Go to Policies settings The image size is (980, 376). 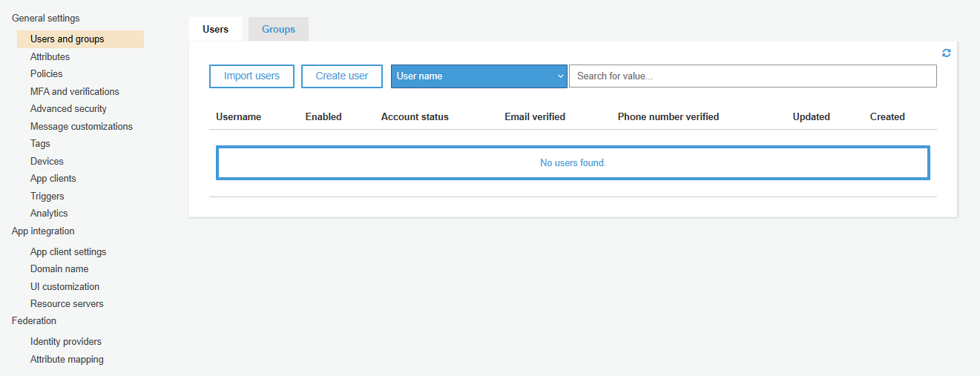pos(47,73)
